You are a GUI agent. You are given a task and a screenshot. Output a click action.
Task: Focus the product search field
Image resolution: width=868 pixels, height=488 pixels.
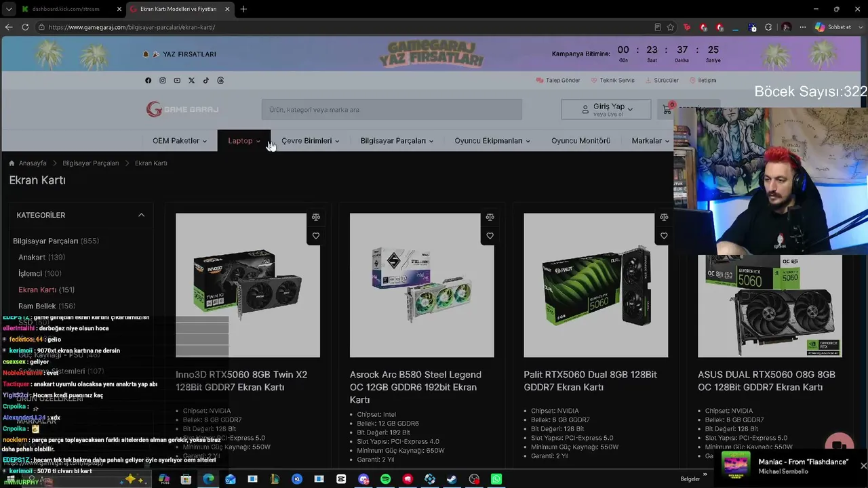tap(392, 110)
